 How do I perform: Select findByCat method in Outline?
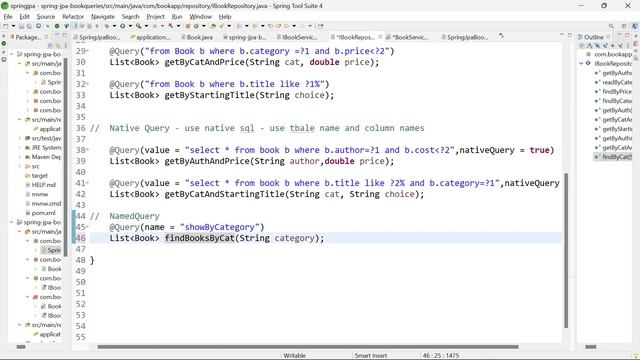(x=613, y=157)
